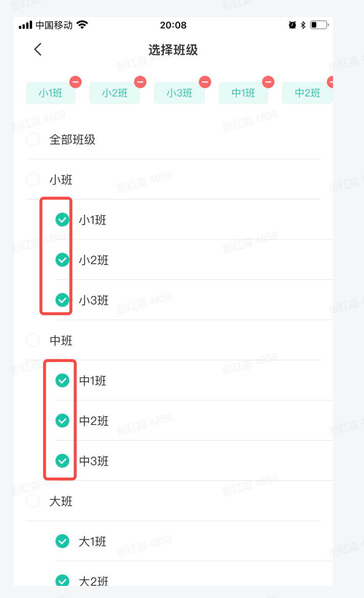Image resolution: width=364 pixels, height=598 pixels.
Task: Tap the alarm clock status icon
Action: [292, 25]
